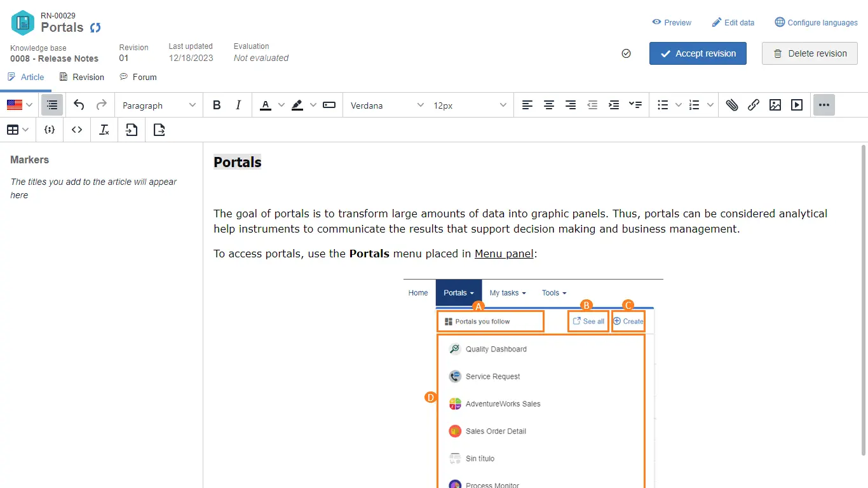Toggle the Markers outline panel button
Viewport: 868px width, 488px height.
[52, 105]
